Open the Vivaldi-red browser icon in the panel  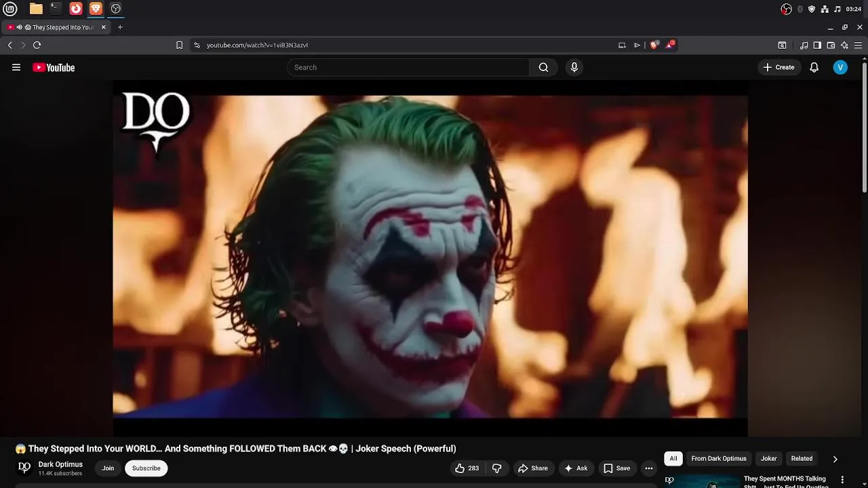point(76,9)
